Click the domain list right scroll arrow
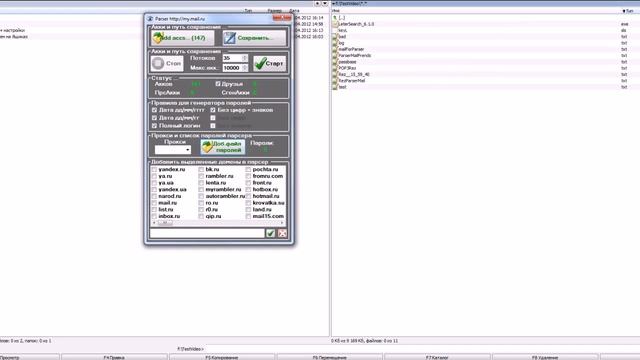This screenshot has width=640, height=360. click(282, 223)
